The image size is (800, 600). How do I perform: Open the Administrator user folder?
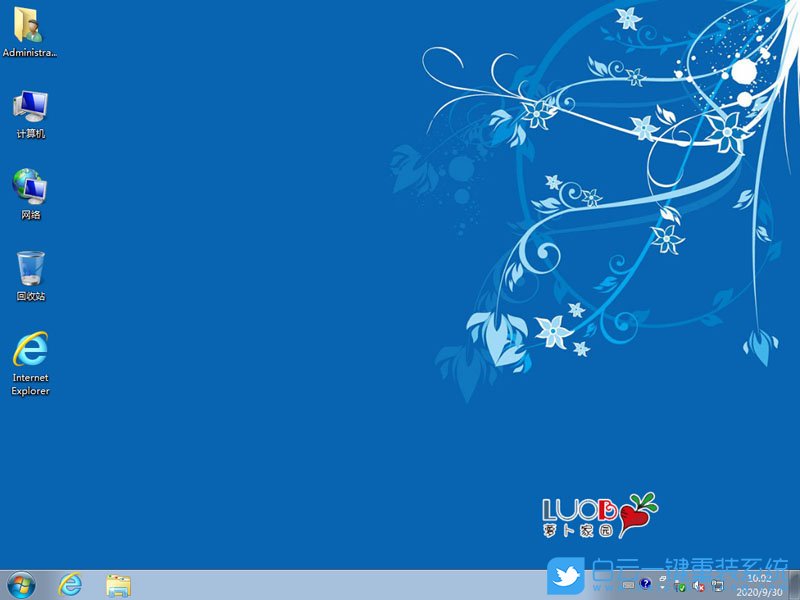pos(29,30)
